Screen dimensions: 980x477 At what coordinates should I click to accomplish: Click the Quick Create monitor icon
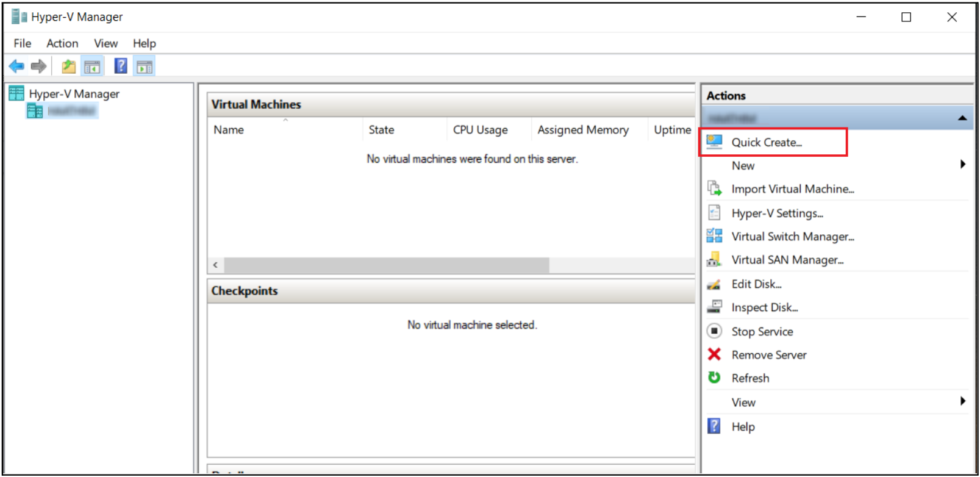coord(714,142)
